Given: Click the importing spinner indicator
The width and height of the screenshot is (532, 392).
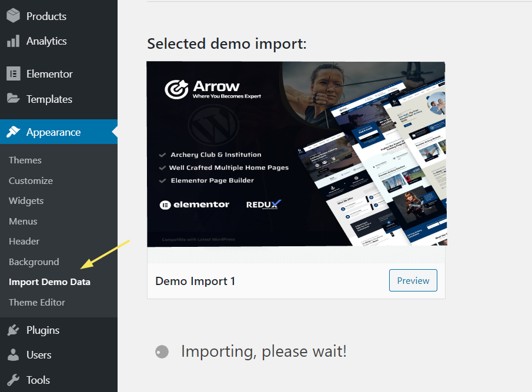Looking at the screenshot, I should click(162, 352).
